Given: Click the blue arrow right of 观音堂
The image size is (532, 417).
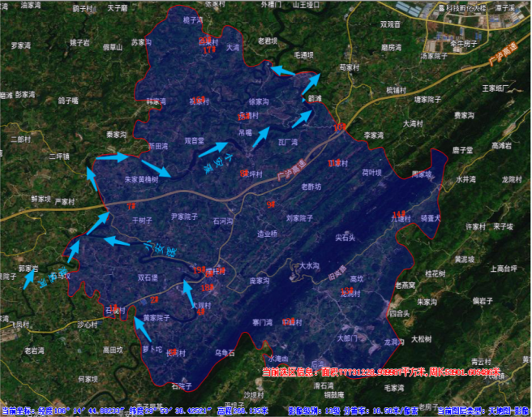Looking at the screenshot, I should pos(212,149).
